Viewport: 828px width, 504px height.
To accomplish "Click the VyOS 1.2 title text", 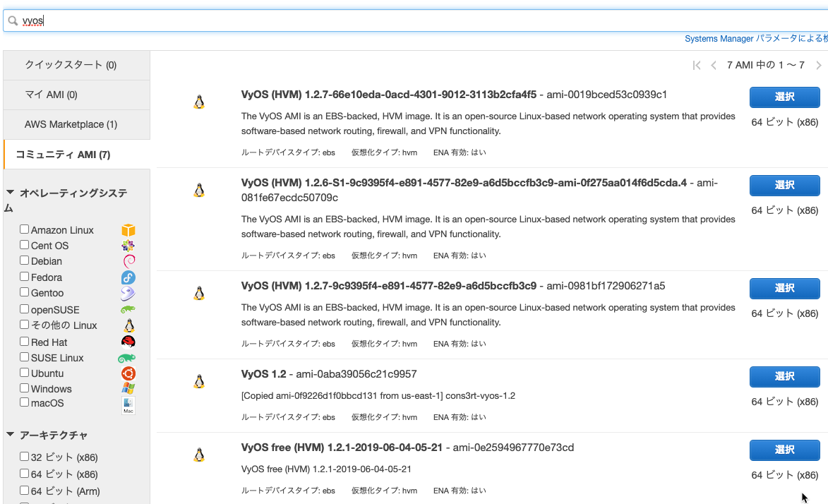I will [263, 374].
